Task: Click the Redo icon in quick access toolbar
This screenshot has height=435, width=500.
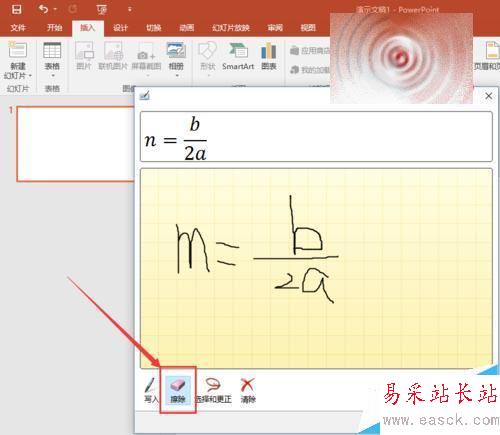Action: tap(73, 9)
